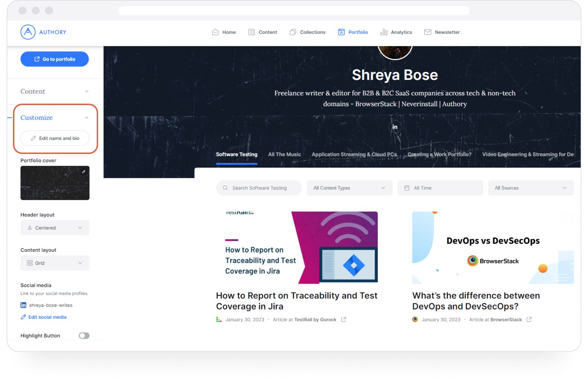Click external link icon next to TestRail by Gurock
The image size is (588, 385).
tap(344, 319)
